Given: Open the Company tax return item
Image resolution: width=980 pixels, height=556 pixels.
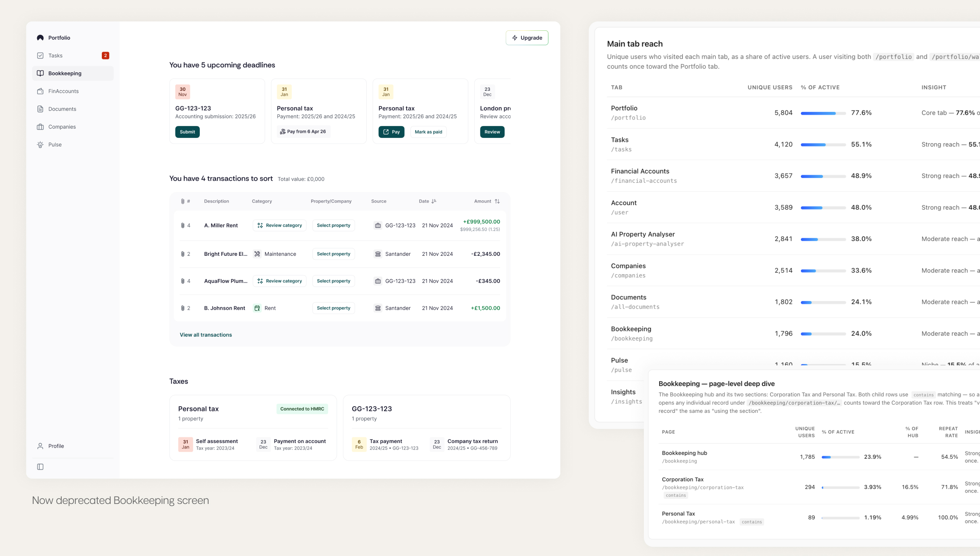Looking at the screenshot, I should click(x=464, y=445).
